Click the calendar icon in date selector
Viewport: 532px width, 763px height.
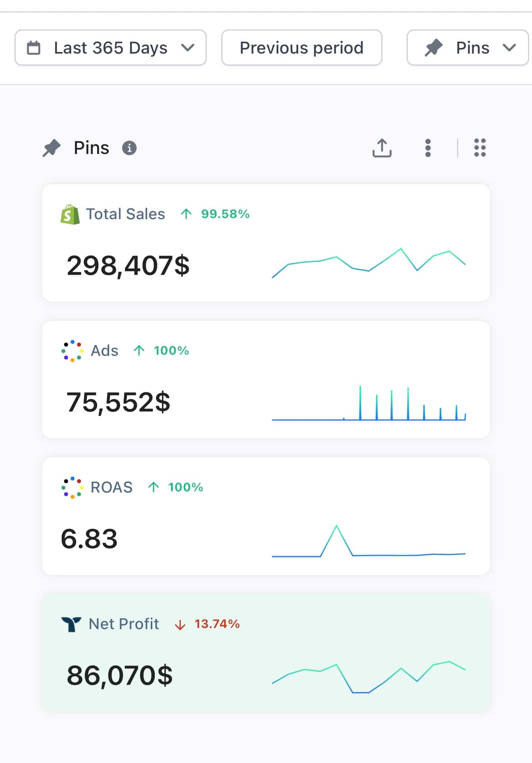[34, 48]
